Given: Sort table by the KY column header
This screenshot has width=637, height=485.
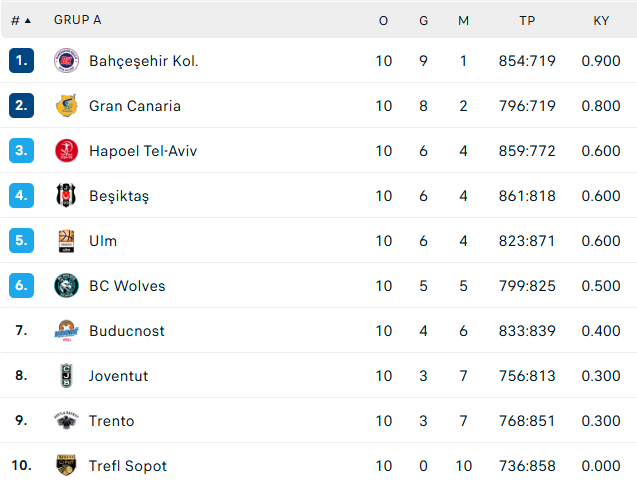Looking at the screenshot, I should coord(601,21).
